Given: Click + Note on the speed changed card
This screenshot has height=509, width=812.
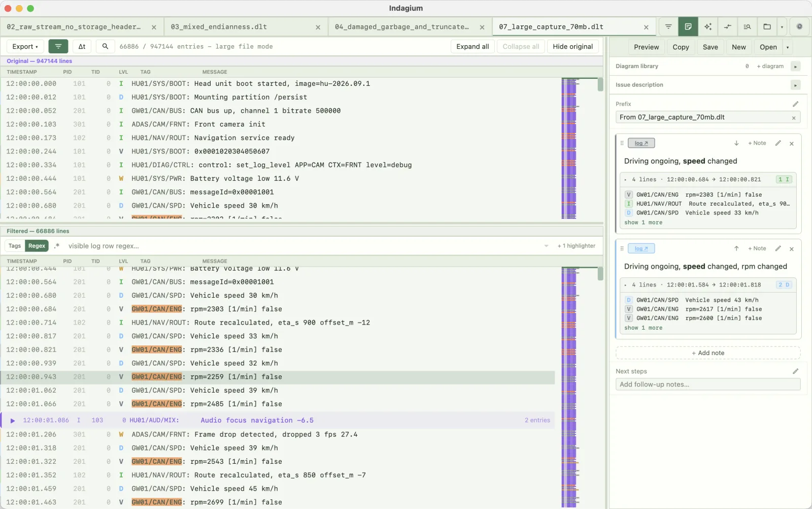Looking at the screenshot, I should pos(757,143).
